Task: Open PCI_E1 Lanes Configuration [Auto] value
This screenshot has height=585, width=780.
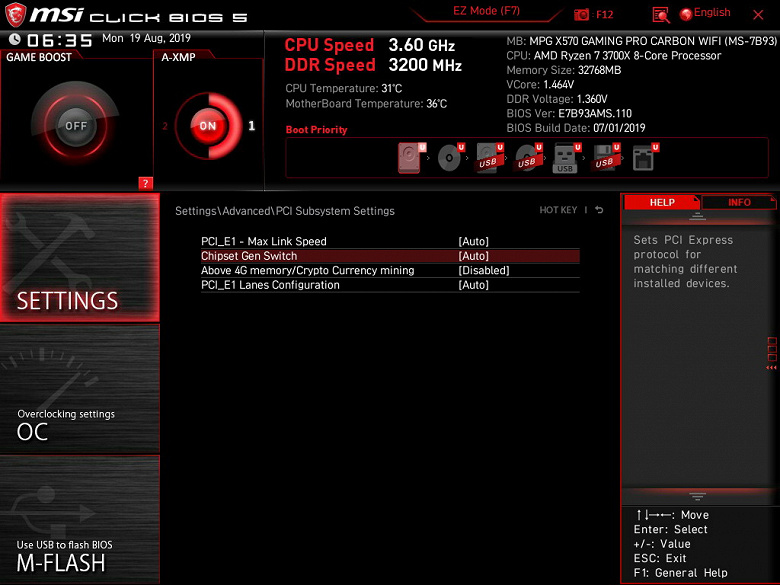Action: [x=473, y=285]
